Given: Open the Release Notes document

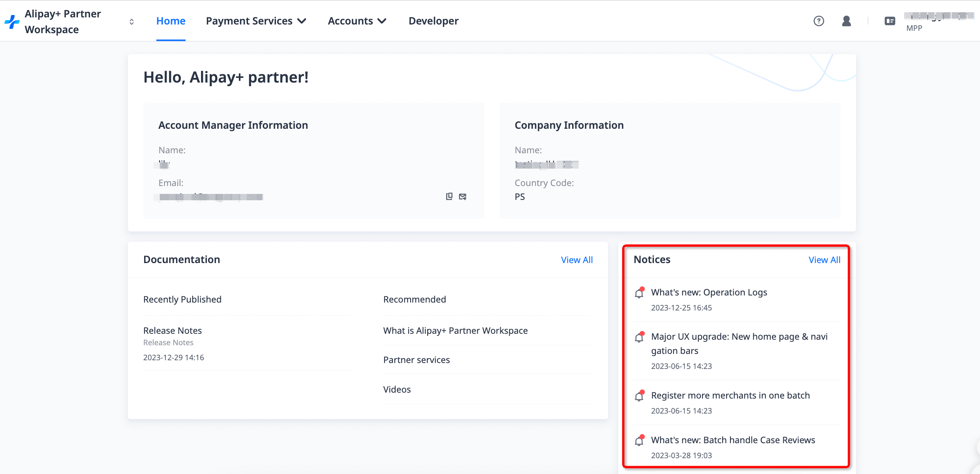Looking at the screenshot, I should coord(173,331).
